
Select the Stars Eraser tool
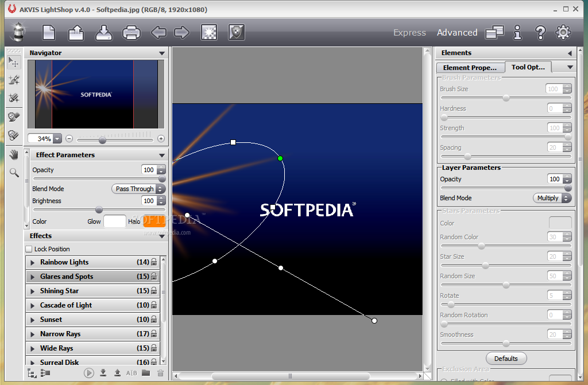(x=14, y=98)
